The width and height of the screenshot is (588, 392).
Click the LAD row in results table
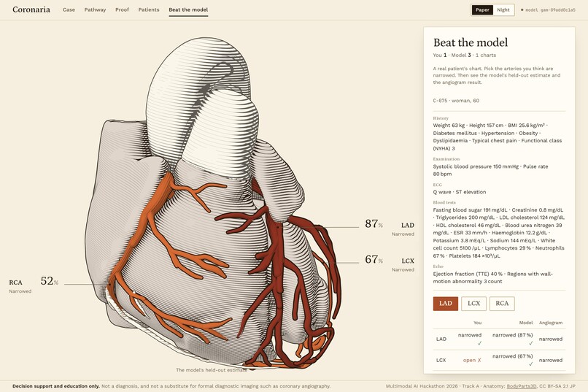[499, 339]
